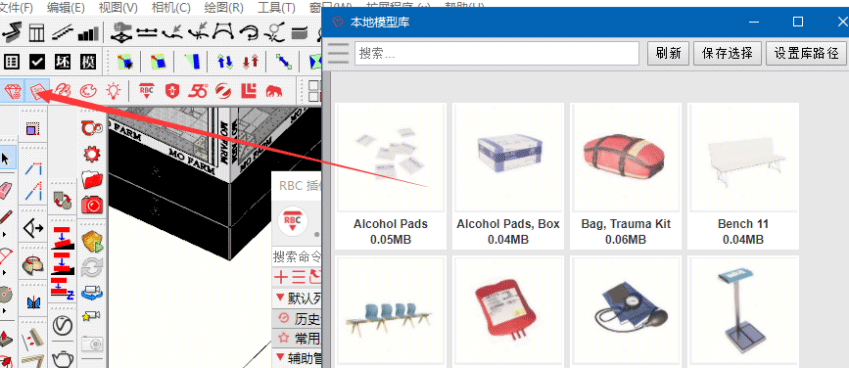The height and width of the screenshot is (368, 849).
Task: Collapse the 默认 section in RBC panel
Action: tap(280, 298)
